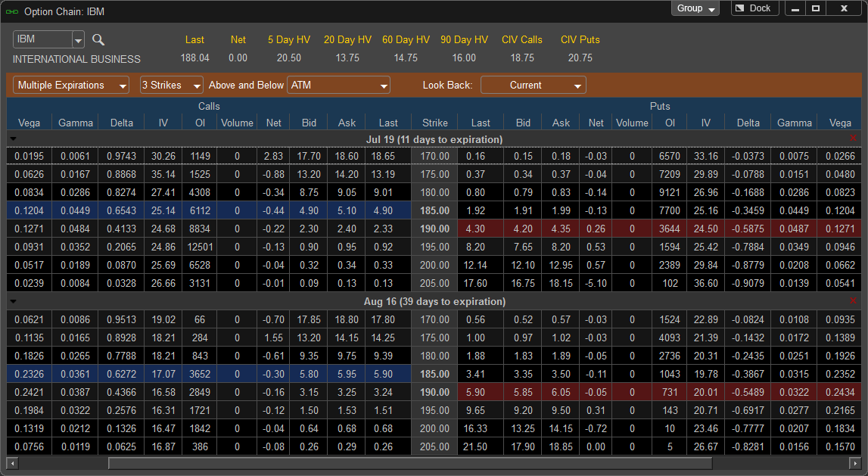
Task: Click Aug 16 put last 21.50
Action: pyautogui.click(x=475, y=446)
